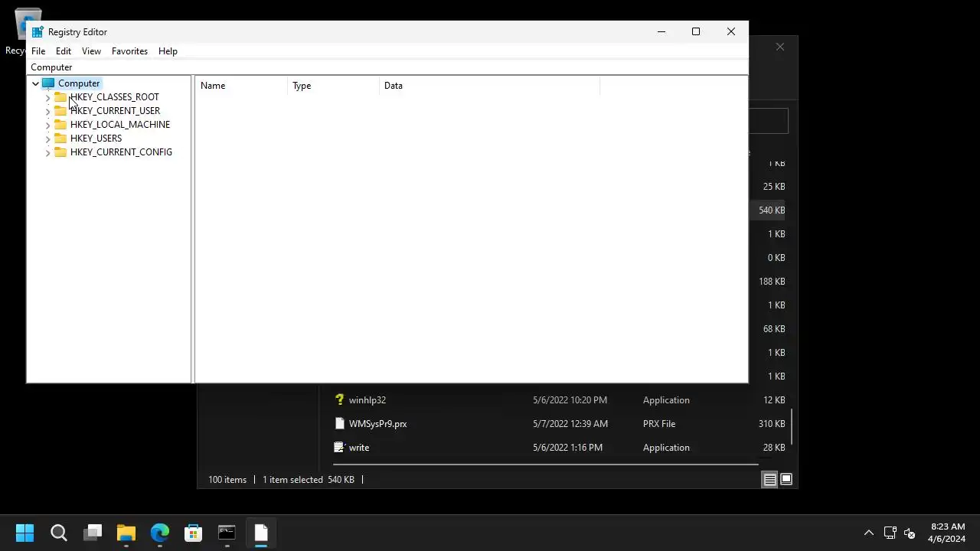Expand the HKEY_CURRENT_USER key
Viewport: 980px width, 551px height.
tap(47, 112)
